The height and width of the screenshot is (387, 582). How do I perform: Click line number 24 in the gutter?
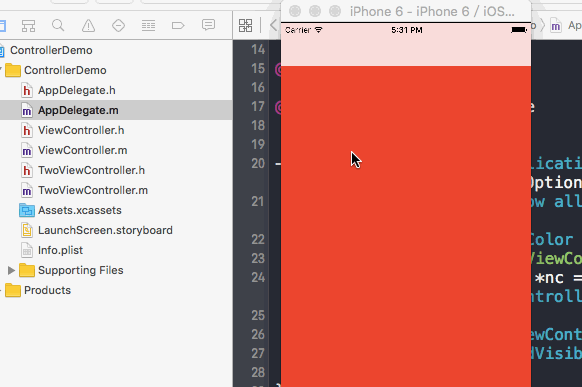coord(258,277)
